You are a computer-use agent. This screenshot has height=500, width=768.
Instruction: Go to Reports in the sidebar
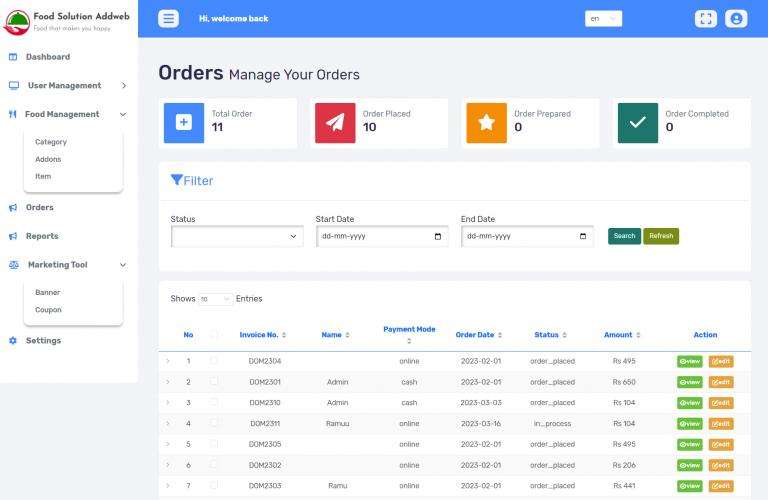[x=42, y=236]
